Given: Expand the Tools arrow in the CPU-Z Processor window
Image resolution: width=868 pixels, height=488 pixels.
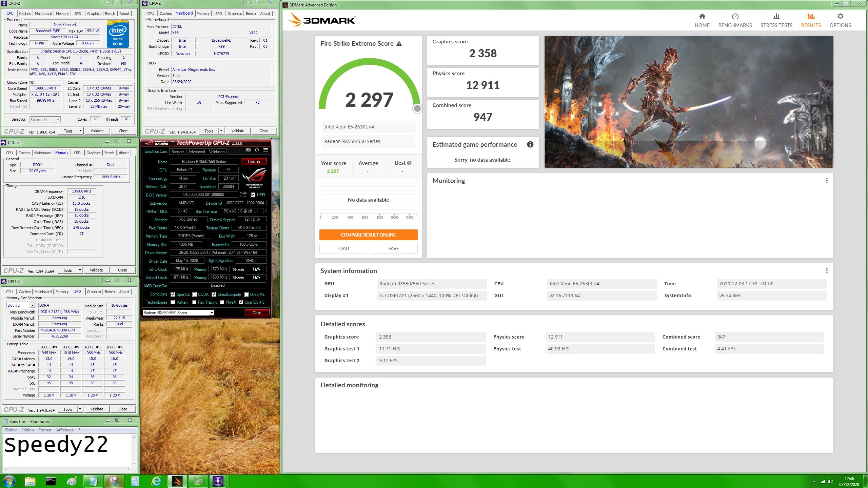Looking at the screenshot, I should pyautogui.click(x=80, y=131).
